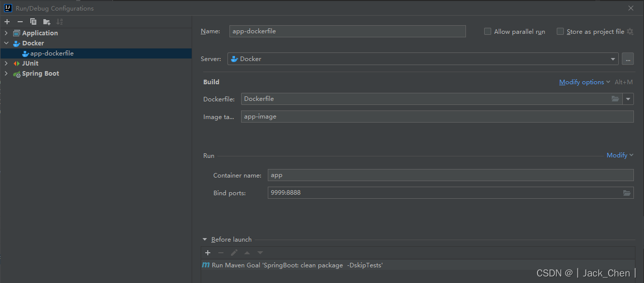Click the Container name input field

pos(450,175)
